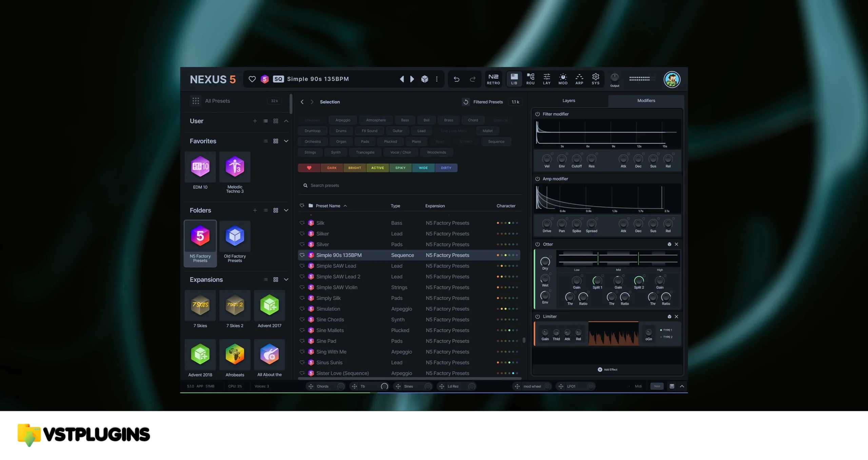Open the LAY layers view
Viewport: 868px width, 460px height.
pos(547,79)
